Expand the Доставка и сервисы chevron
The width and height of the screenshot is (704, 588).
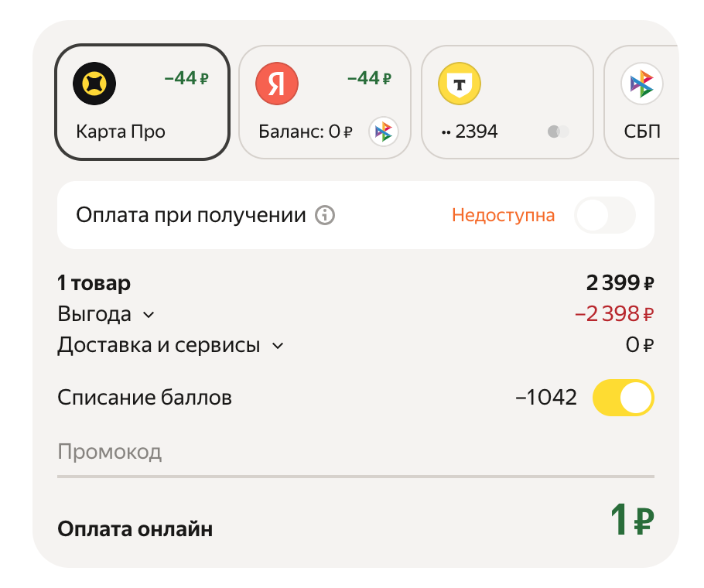tap(278, 346)
